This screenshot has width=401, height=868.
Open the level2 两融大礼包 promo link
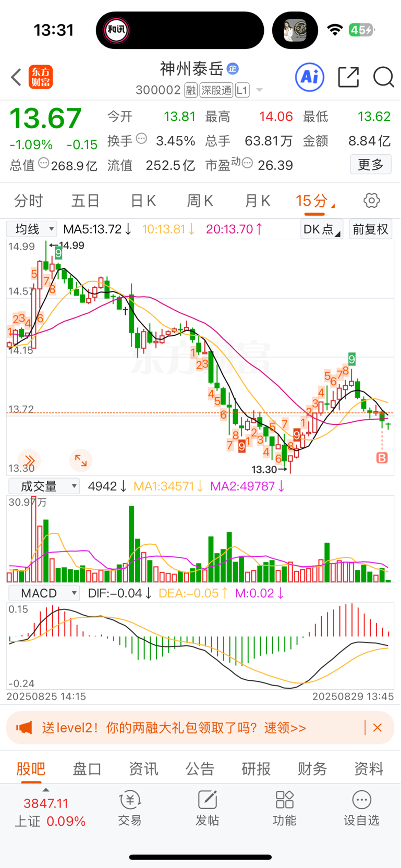pyautogui.click(x=174, y=728)
